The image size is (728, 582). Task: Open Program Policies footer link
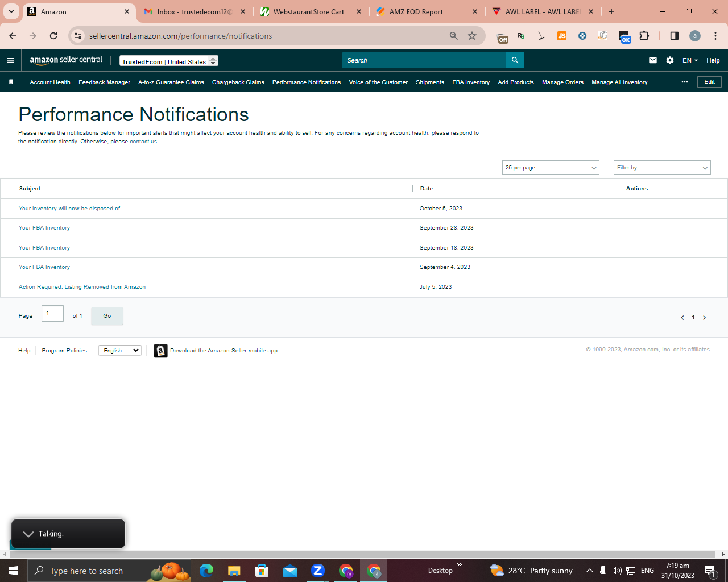64,351
